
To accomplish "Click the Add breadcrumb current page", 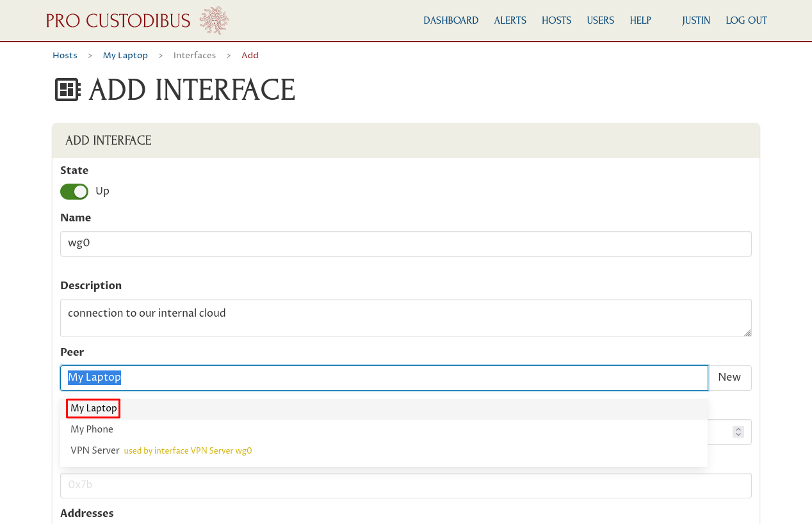I will coord(250,56).
